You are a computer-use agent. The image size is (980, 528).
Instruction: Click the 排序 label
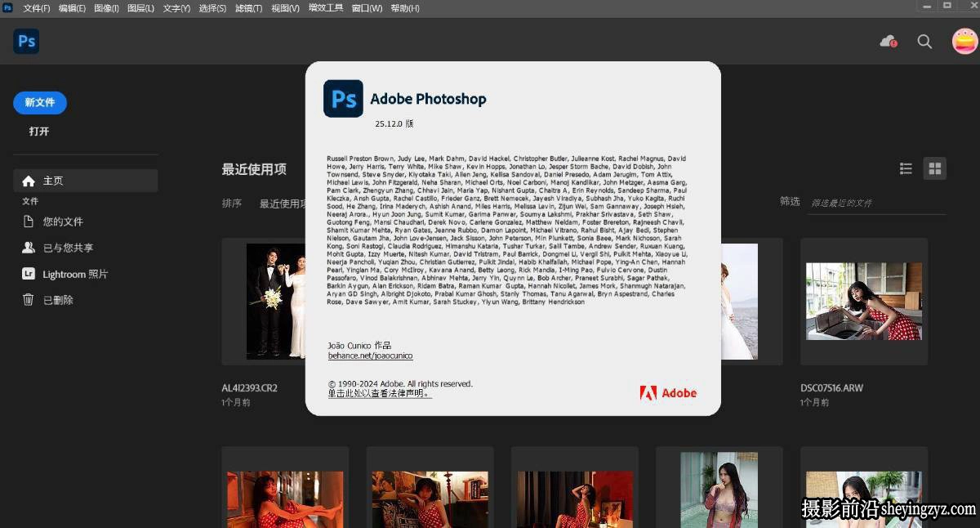232,204
